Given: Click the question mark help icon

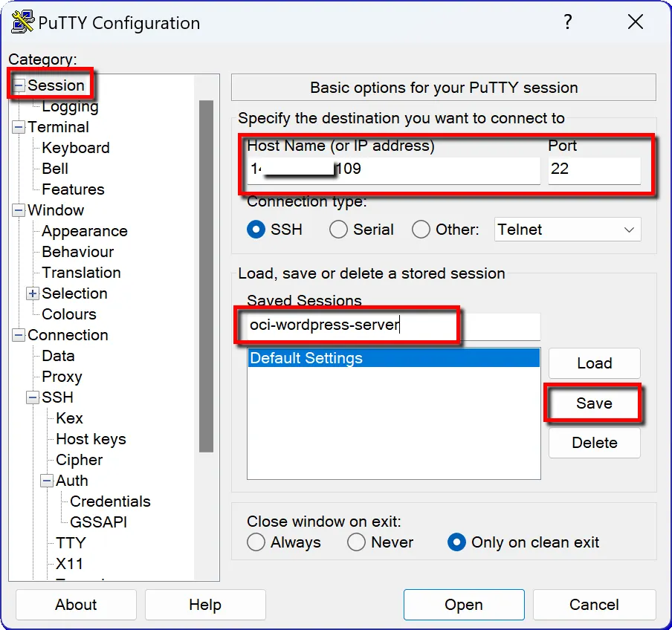Looking at the screenshot, I should coord(568,22).
